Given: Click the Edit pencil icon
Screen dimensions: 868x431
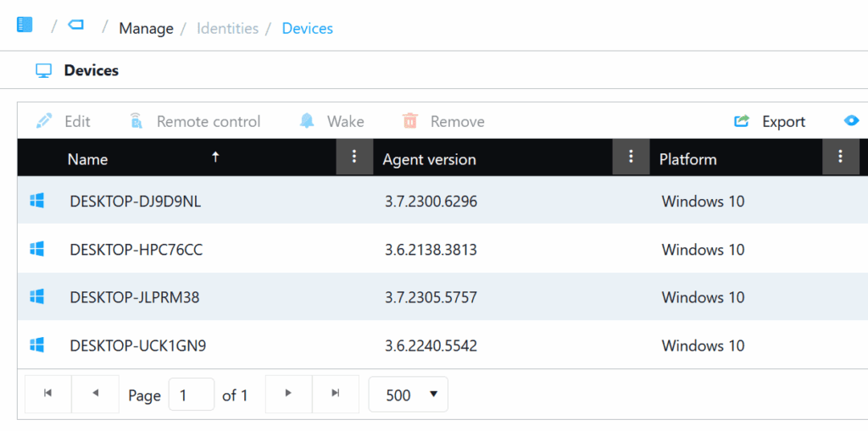Looking at the screenshot, I should [44, 121].
